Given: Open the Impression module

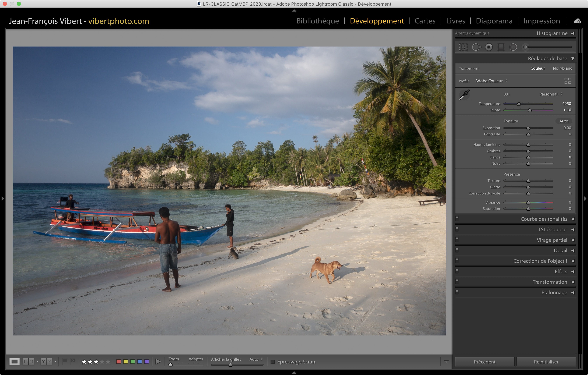Looking at the screenshot, I should click(x=541, y=21).
